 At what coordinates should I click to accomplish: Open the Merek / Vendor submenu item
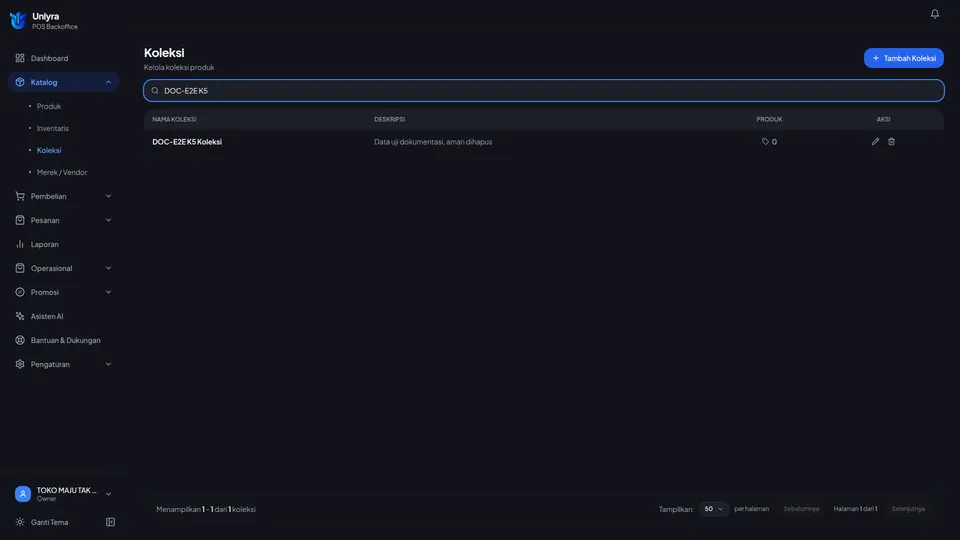coord(61,172)
